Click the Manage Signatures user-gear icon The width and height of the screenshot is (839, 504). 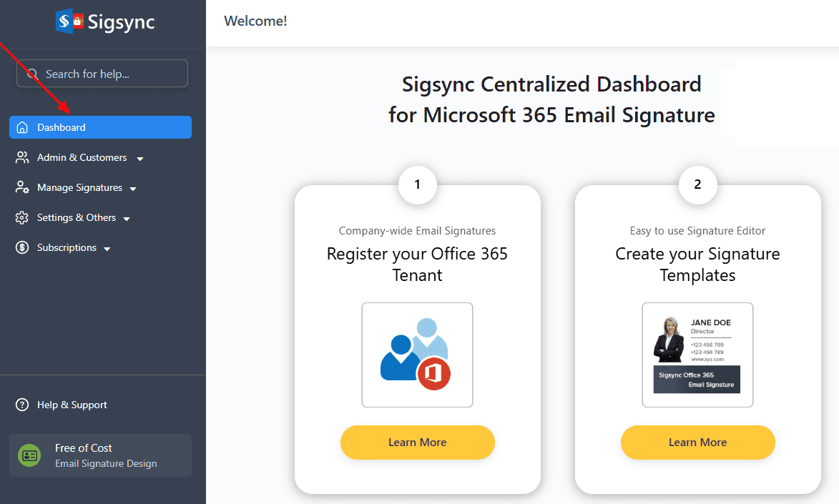coord(22,187)
